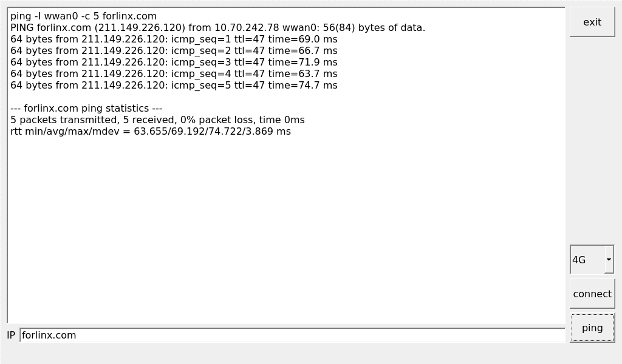Click the icmp_seq=4 time=63.7 ms line
Screen dimensions: 622x364
(x=174, y=73)
